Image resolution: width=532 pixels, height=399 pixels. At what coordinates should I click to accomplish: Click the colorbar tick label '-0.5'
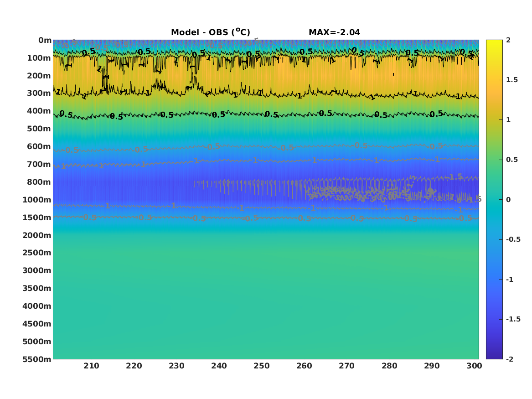pos(513,239)
